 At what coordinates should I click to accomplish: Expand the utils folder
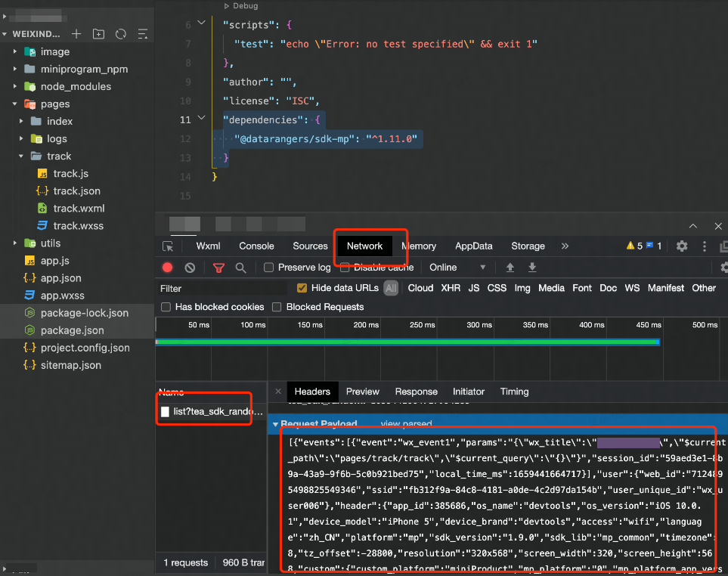pos(15,243)
